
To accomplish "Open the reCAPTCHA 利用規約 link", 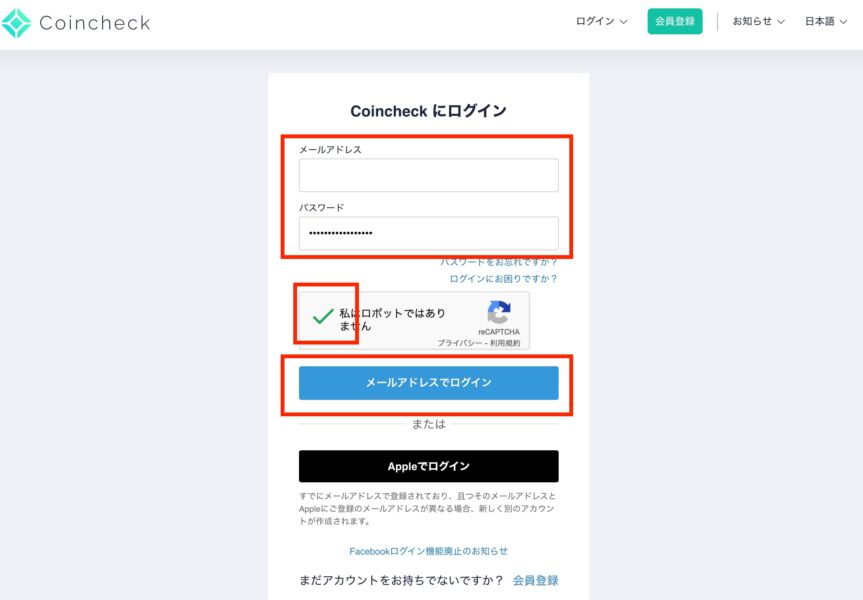I will click(x=505, y=343).
